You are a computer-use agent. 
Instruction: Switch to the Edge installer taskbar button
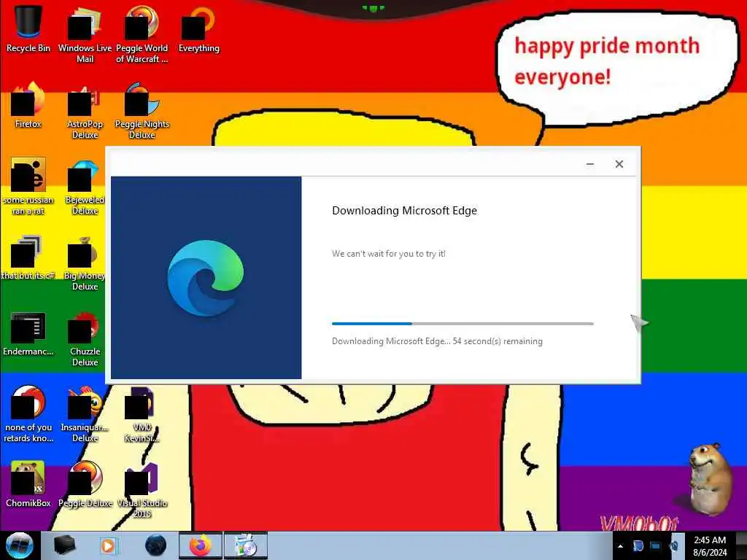pos(246,545)
